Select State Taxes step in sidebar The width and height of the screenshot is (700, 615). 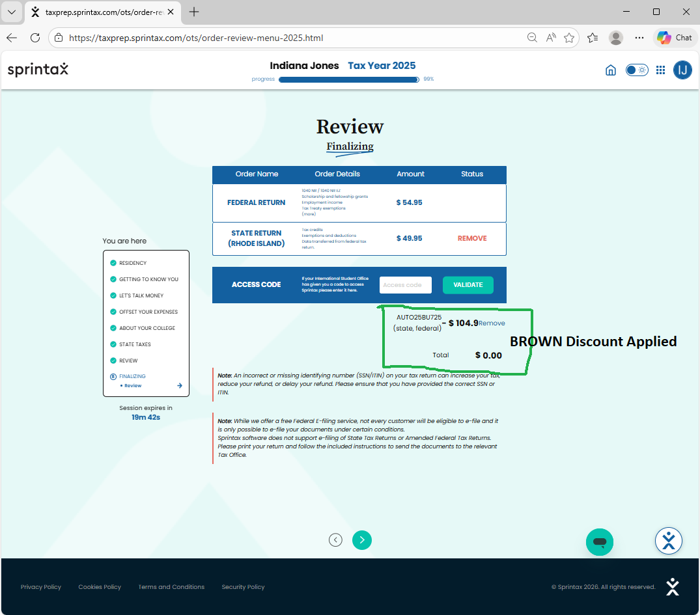tap(135, 344)
